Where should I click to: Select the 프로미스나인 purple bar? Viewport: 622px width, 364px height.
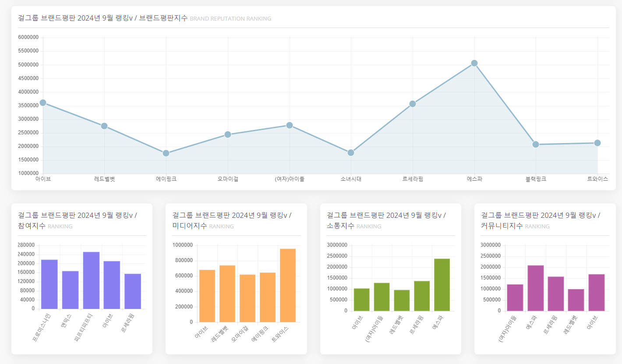[x=49, y=284]
